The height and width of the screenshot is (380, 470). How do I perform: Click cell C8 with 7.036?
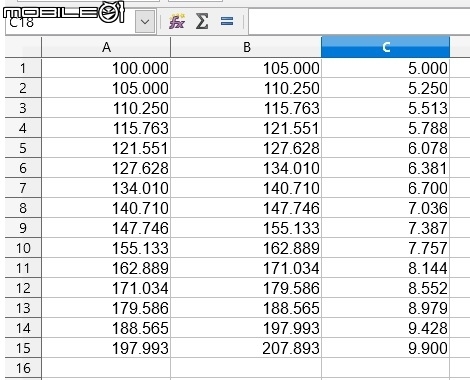(x=386, y=208)
